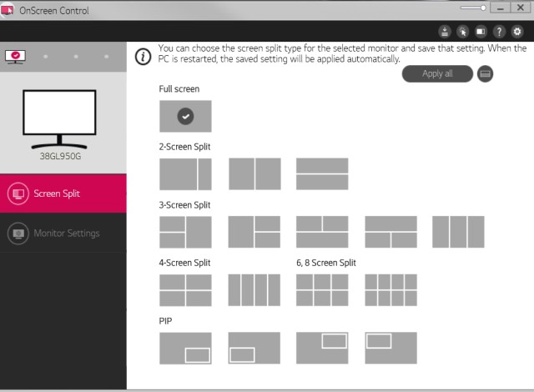
Task: Click the 'Full screen' heading text
Action: pyautogui.click(x=179, y=89)
